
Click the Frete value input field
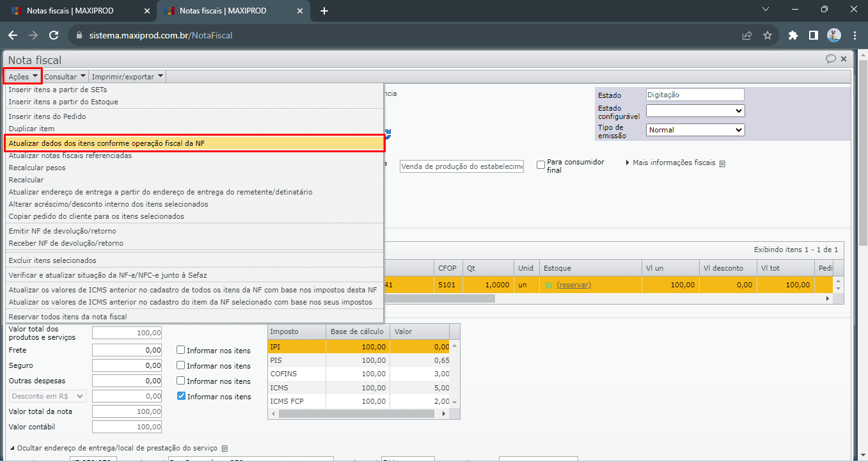127,350
